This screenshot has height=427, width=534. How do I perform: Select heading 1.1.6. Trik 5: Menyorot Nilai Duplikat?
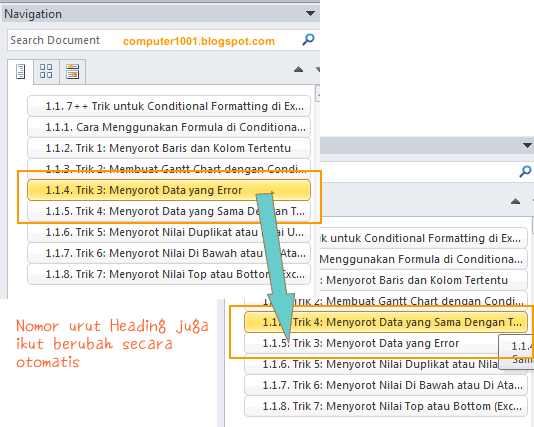coord(169,232)
